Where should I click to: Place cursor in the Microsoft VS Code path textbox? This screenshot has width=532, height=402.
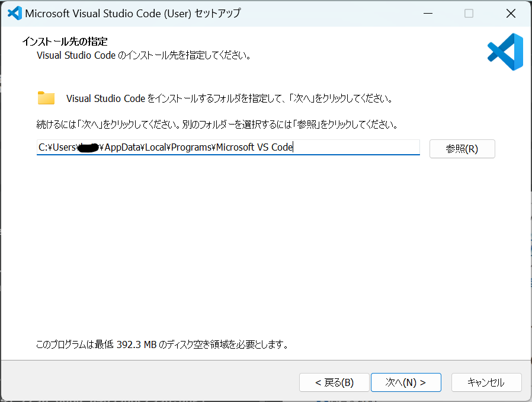228,147
